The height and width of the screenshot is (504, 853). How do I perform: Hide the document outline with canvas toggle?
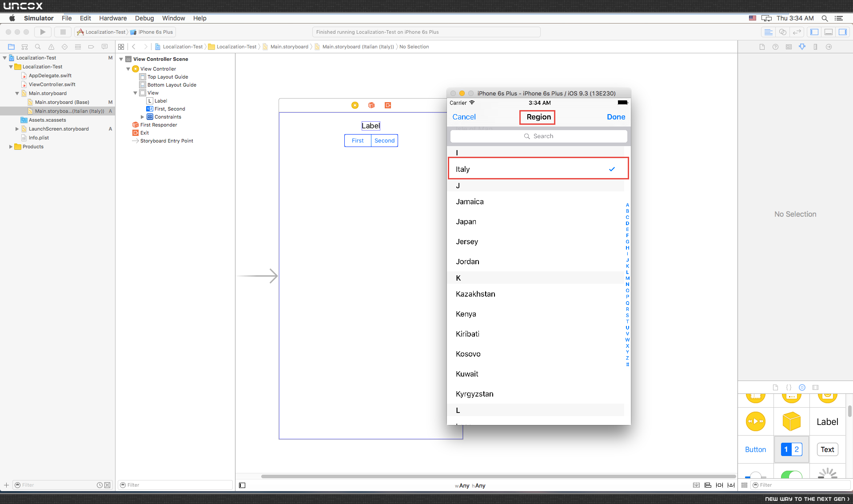click(242, 485)
